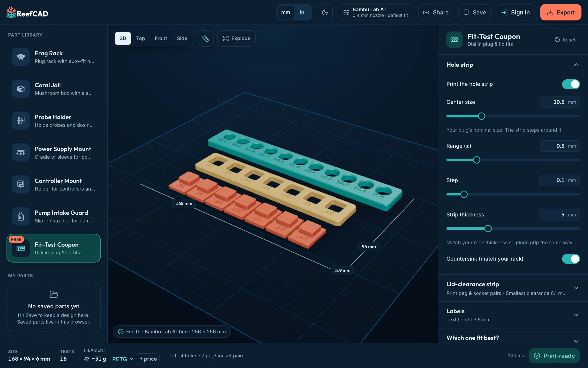Click the Fit-Test Coupon library icon
588x368 pixels.
click(21, 248)
